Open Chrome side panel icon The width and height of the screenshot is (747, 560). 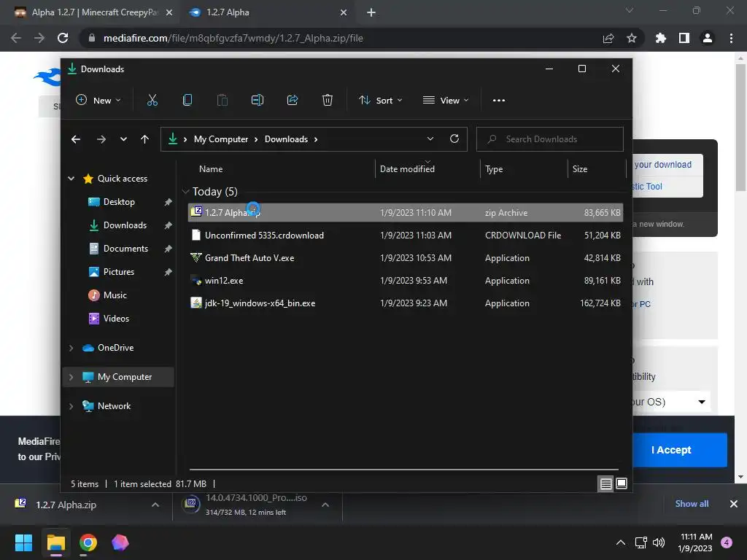coord(684,38)
